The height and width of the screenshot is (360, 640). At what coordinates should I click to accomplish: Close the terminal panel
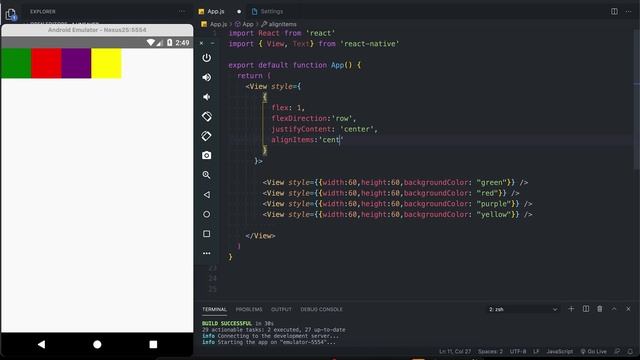pos(628,309)
